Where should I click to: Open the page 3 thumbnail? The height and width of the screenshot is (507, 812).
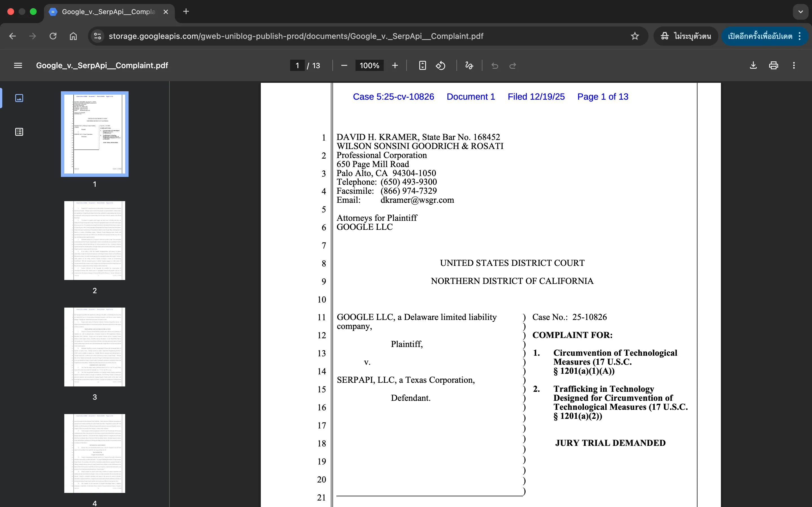[x=95, y=347]
